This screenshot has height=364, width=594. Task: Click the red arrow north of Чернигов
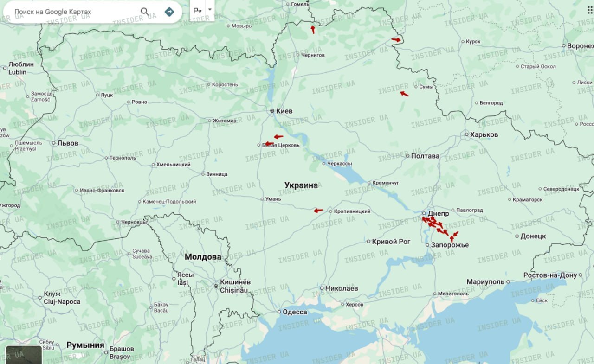coord(313,29)
